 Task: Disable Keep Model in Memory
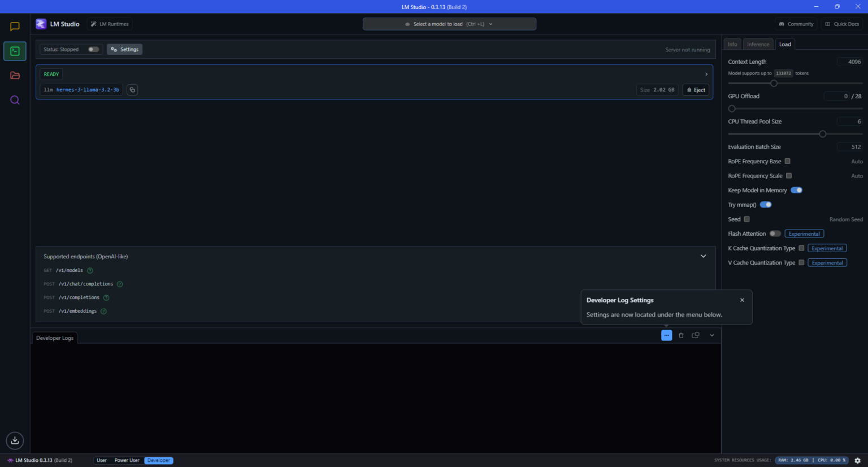[796, 191]
